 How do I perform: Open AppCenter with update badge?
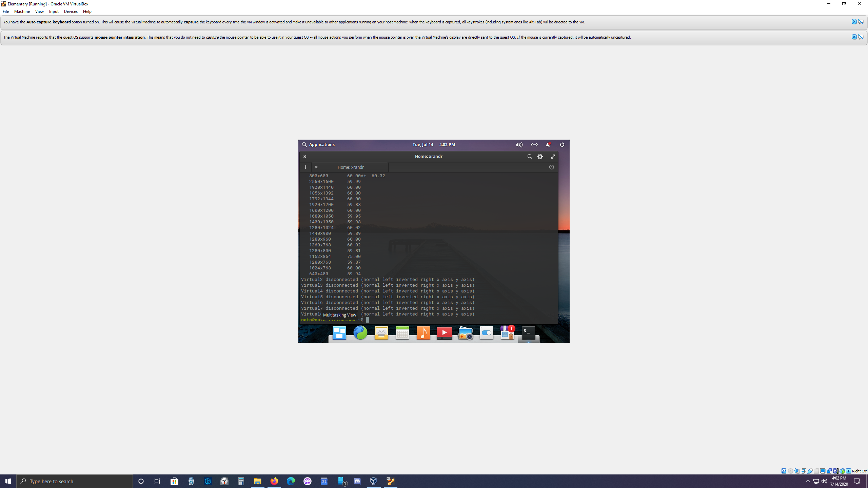click(x=508, y=333)
